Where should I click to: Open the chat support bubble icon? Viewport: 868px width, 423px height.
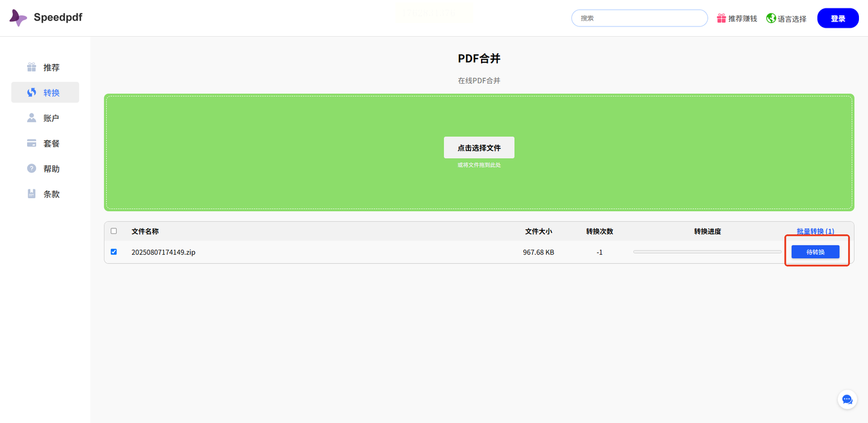point(847,399)
